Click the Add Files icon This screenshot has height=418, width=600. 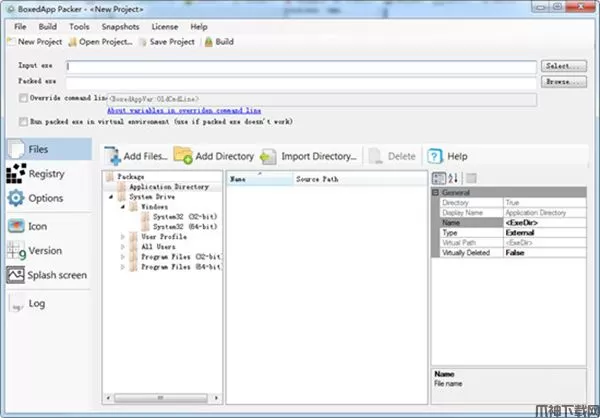click(112, 156)
